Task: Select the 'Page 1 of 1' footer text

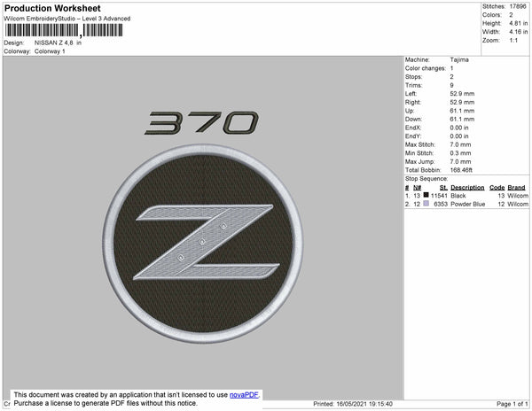Action: (512, 404)
